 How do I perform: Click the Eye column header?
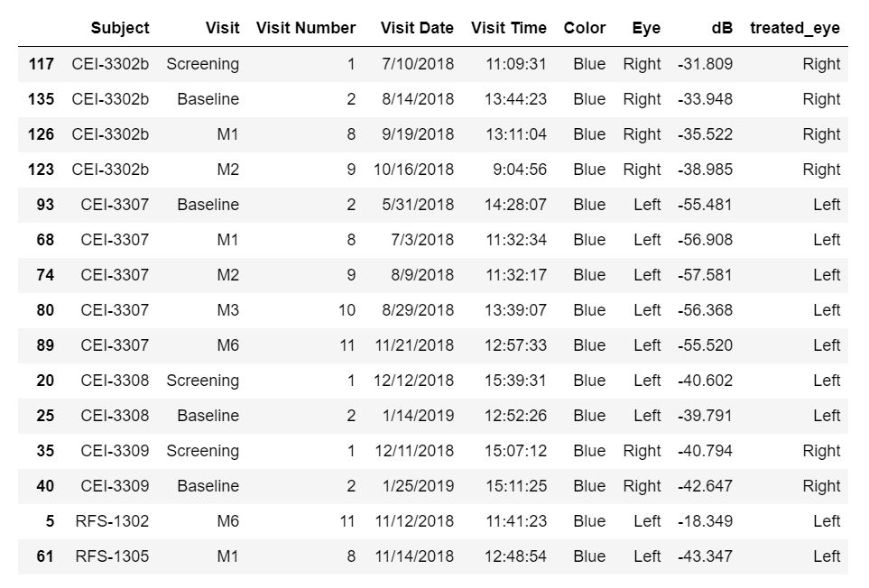coord(646,28)
